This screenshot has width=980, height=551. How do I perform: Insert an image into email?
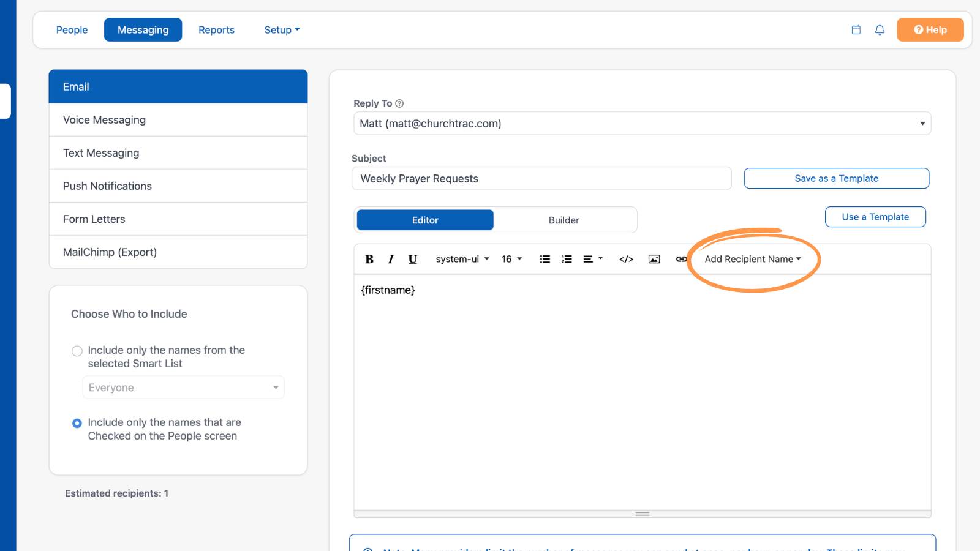tap(654, 259)
